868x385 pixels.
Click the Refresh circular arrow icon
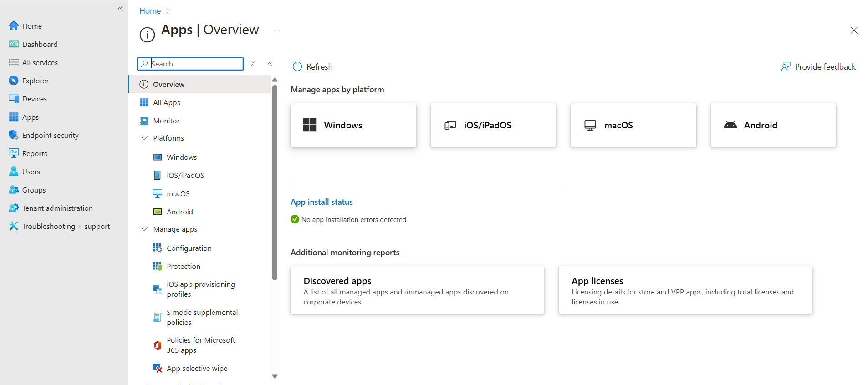297,66
